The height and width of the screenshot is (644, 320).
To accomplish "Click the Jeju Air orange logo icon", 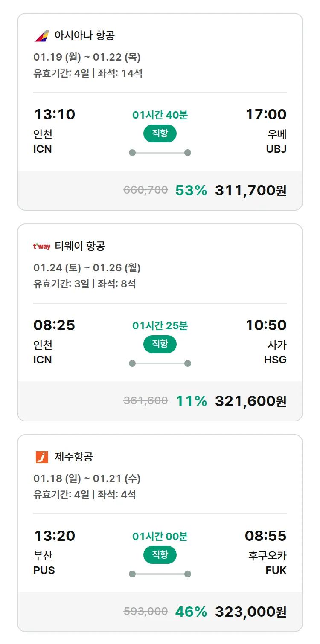I will (42, 457).
